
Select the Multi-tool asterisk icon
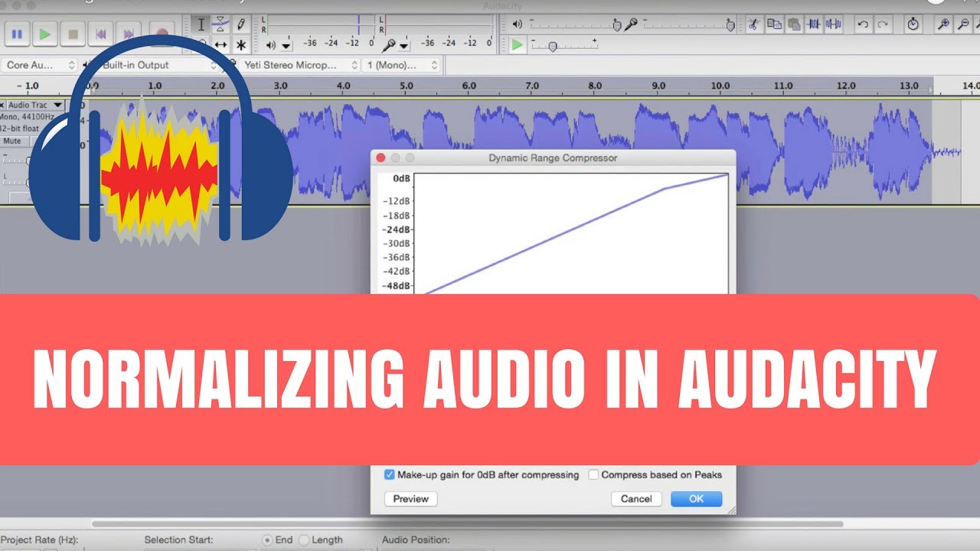[x=240, y=45]
